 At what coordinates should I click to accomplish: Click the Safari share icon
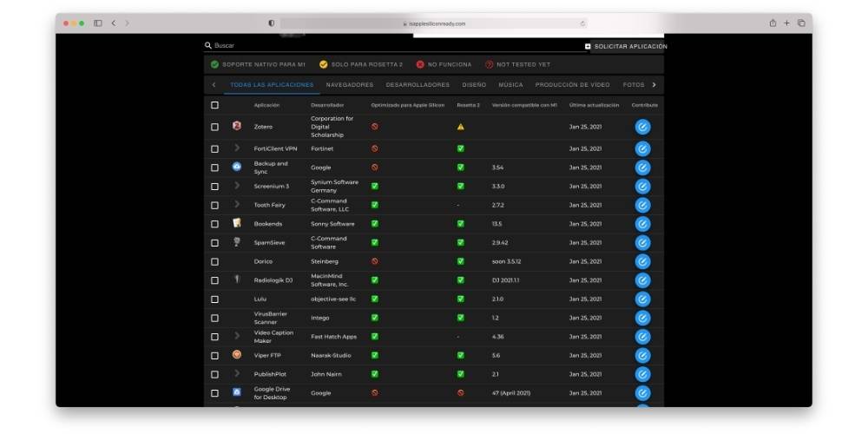click(x=773, y=23)
